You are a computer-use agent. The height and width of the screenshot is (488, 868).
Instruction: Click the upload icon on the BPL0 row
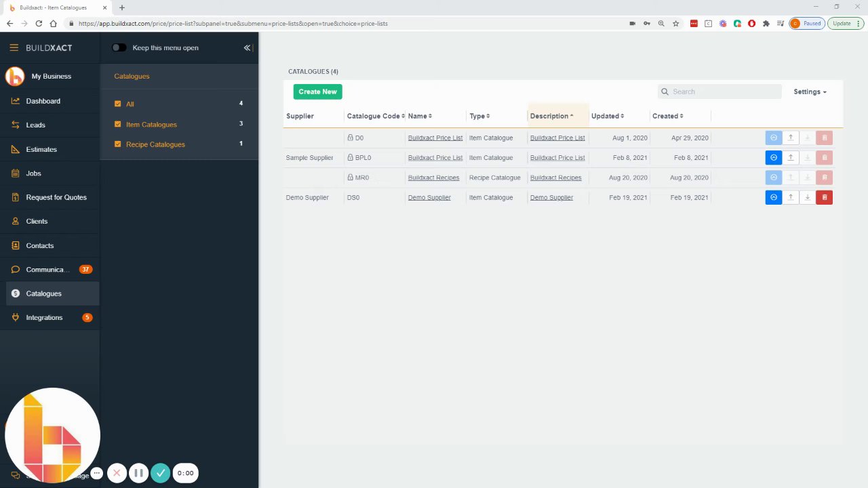pos(790,157)
